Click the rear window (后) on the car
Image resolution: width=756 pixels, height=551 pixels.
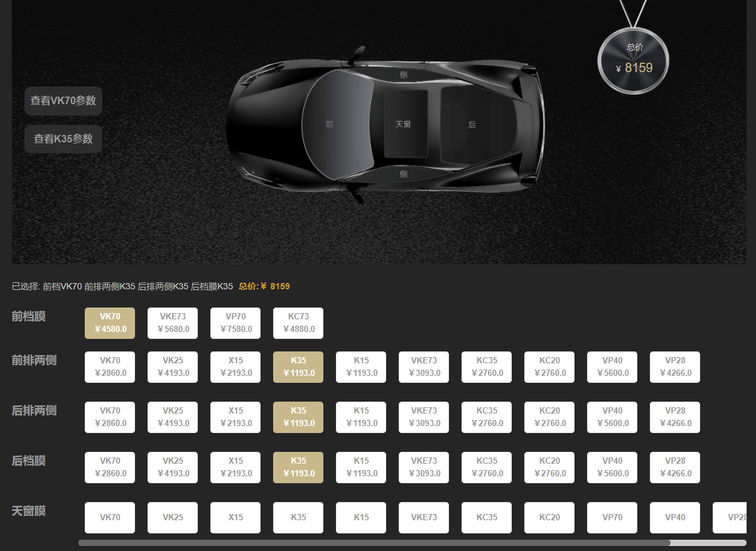click(472, 124)
